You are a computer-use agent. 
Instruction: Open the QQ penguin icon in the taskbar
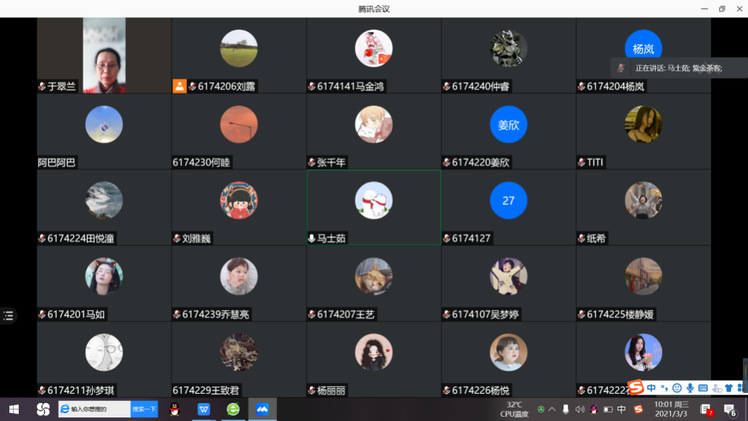pyautogui.click(x=175, y=409)
